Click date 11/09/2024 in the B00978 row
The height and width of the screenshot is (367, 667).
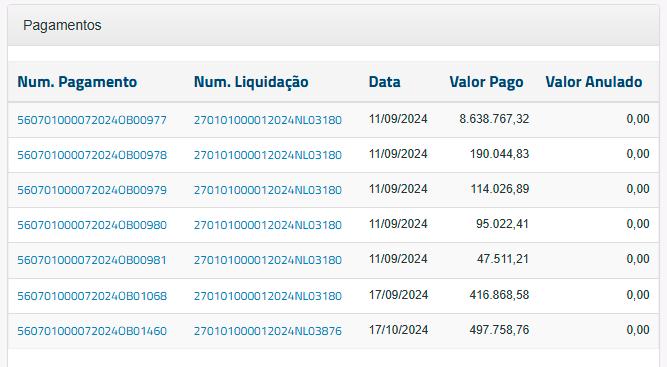398,154
